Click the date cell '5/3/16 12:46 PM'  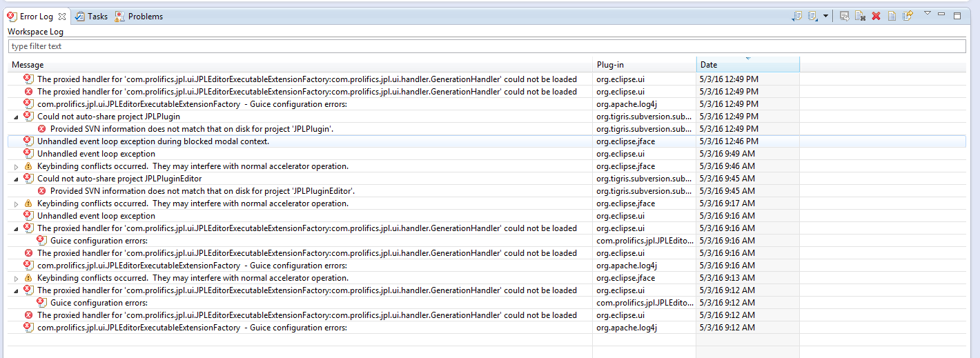(729, 141)
